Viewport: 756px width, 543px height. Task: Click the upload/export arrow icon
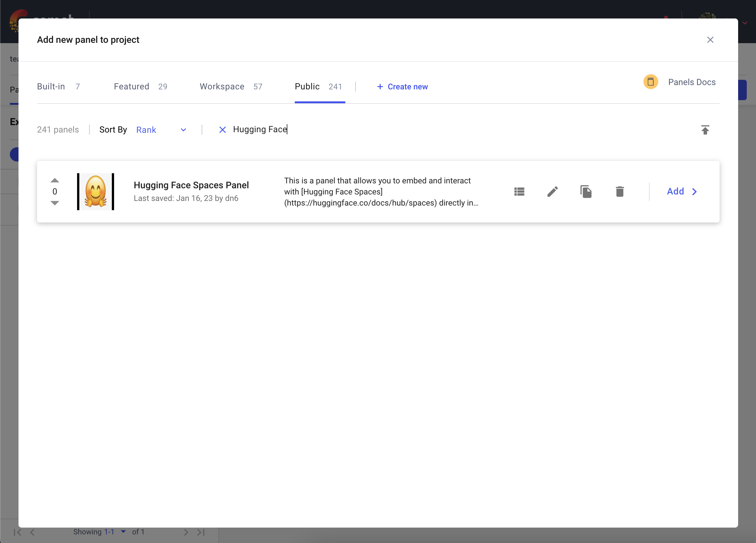coord(705,130)
